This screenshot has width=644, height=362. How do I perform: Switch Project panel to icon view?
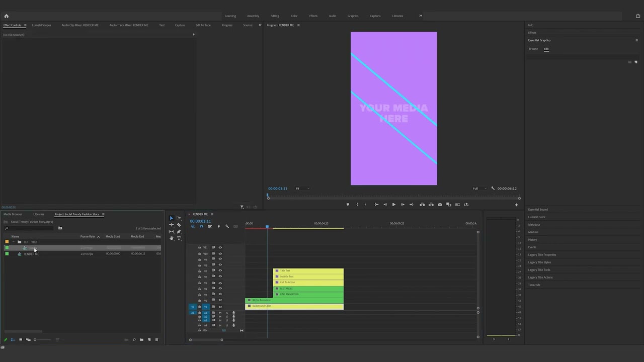(x=21, y=340)
